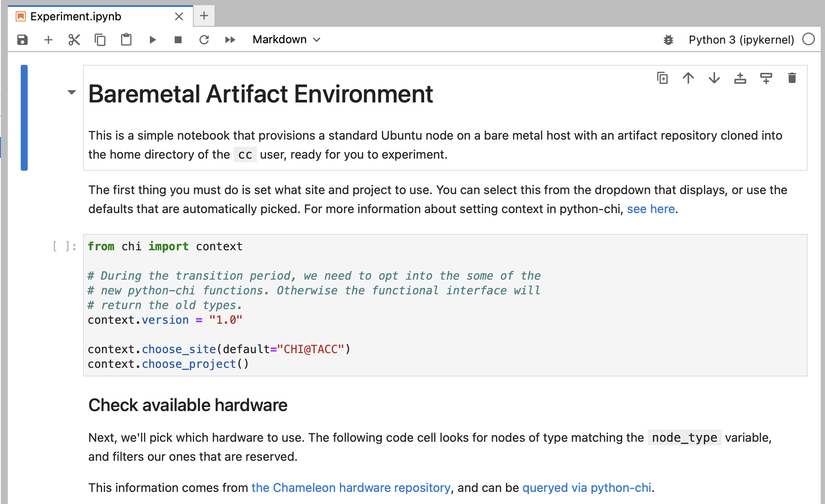Select the Check available hardware heading
This screenshot has width=825, height=504.
click(x=188, y=405)
